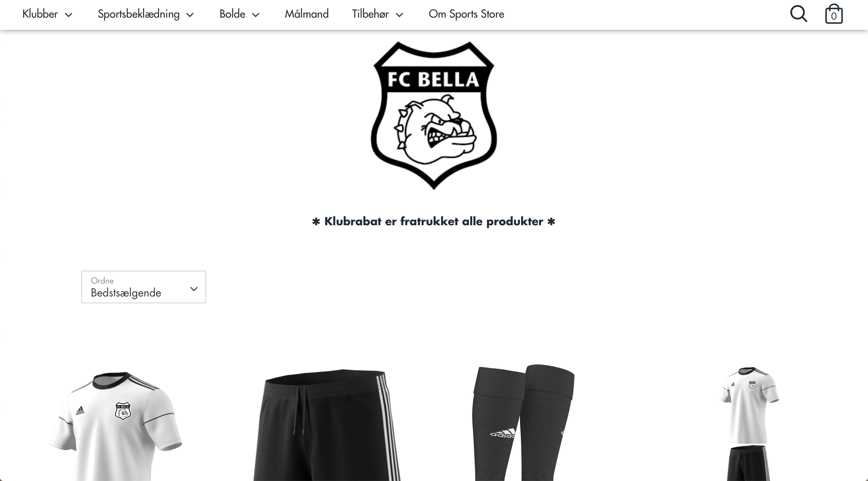This screenshot has width=868, height=481.
Task: Go to Om Sports Store page
Action: click(x=466, y=14)
